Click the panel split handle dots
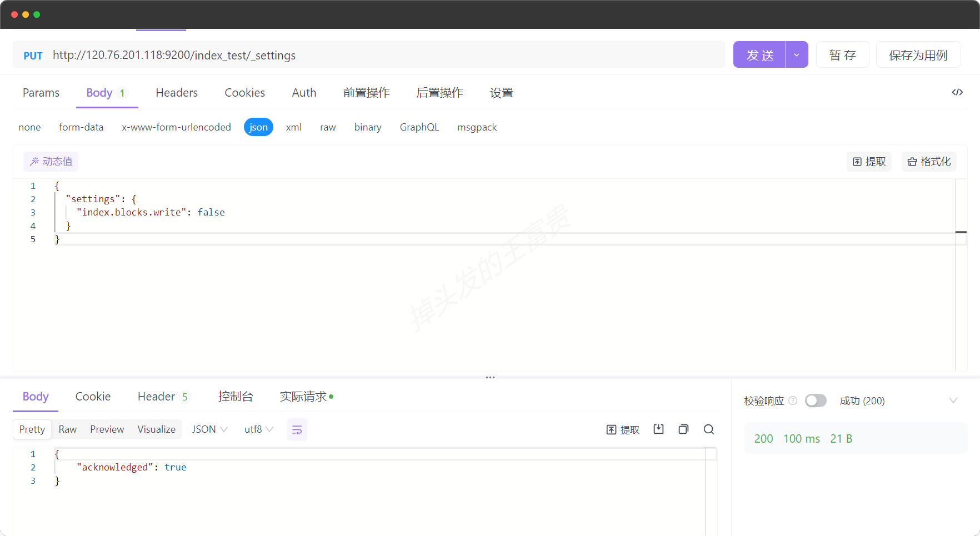The image size is (980, 536). 490,378
